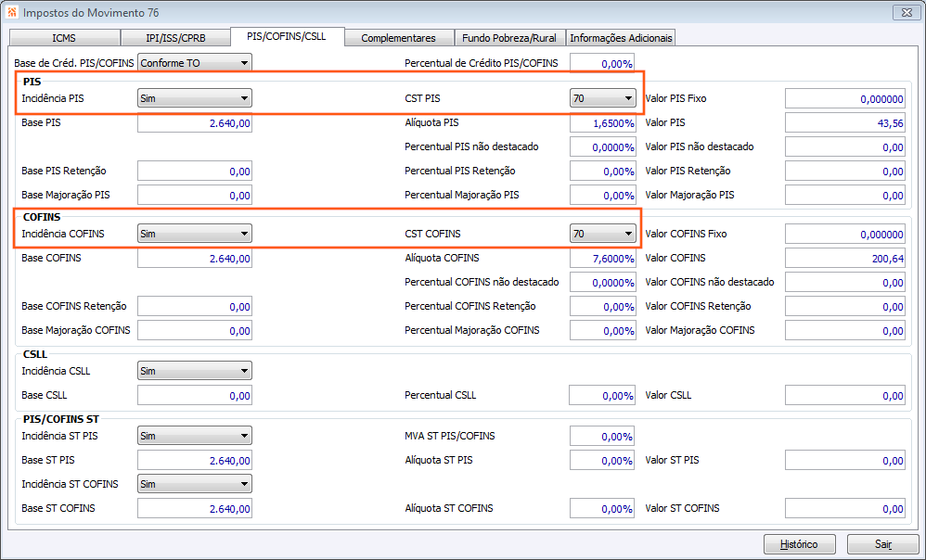The image size is (926, 560).
Task: Focus the Alíquota COFINS field
Action: [602, 259]
